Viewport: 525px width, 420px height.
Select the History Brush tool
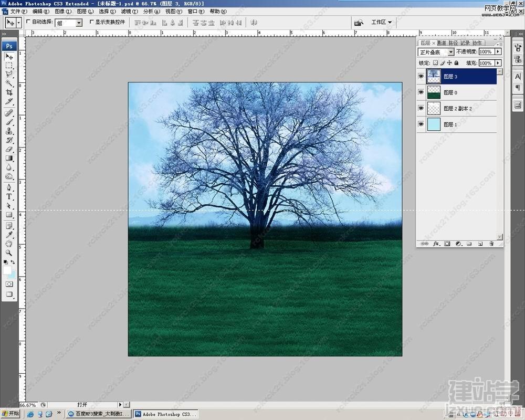[x=9, y=140]
